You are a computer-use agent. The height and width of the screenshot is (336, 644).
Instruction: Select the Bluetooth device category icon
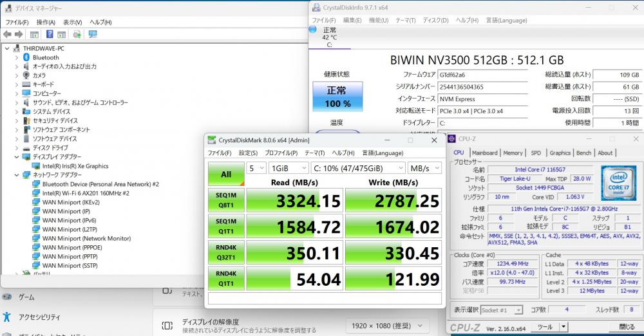click(x=26, y=57)
